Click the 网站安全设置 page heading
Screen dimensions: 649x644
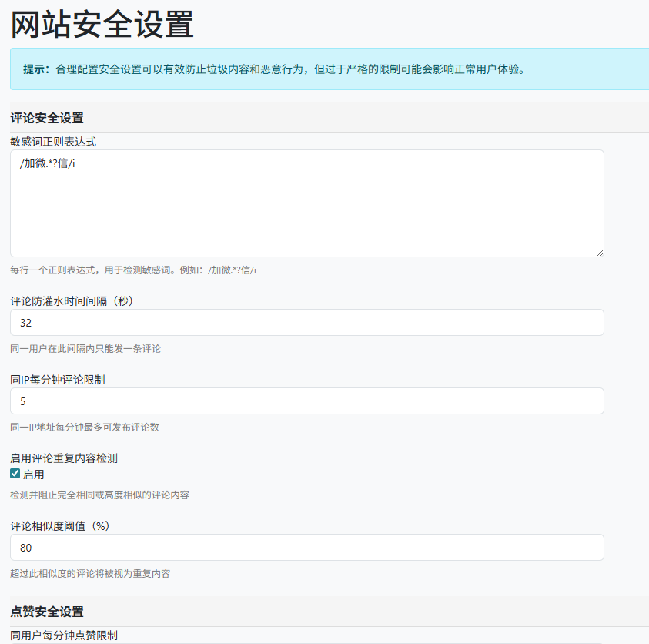pos(102,25)
